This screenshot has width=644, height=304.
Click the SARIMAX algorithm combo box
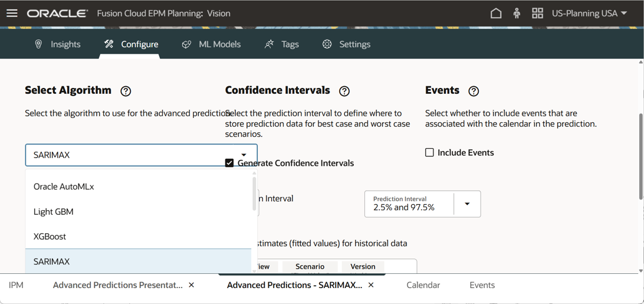click(x=141, y=155)
